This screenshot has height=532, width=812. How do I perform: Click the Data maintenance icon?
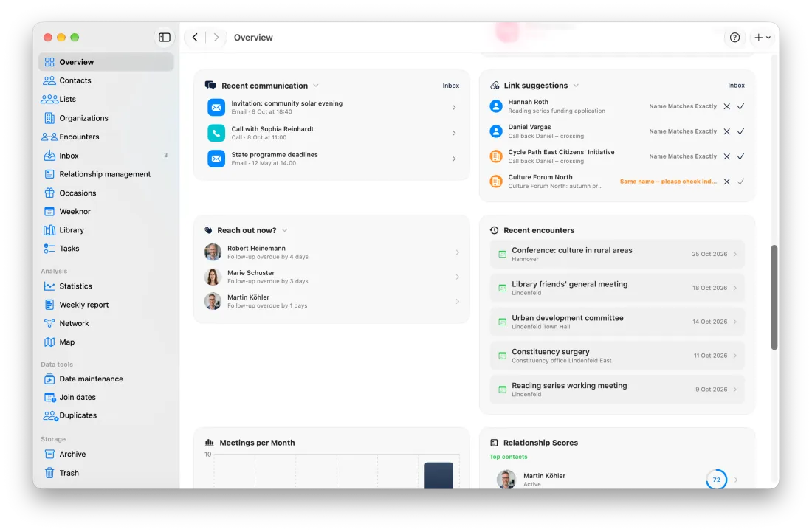click(49, 379)
